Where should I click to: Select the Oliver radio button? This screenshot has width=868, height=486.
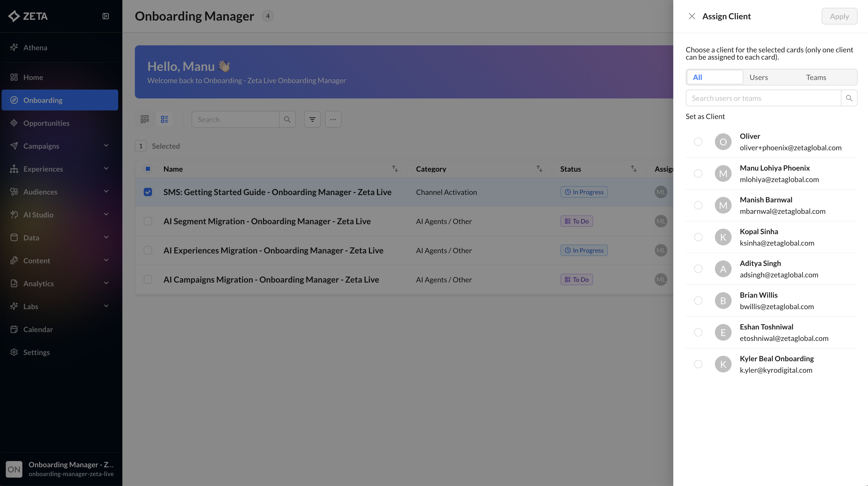click(698, 141)
